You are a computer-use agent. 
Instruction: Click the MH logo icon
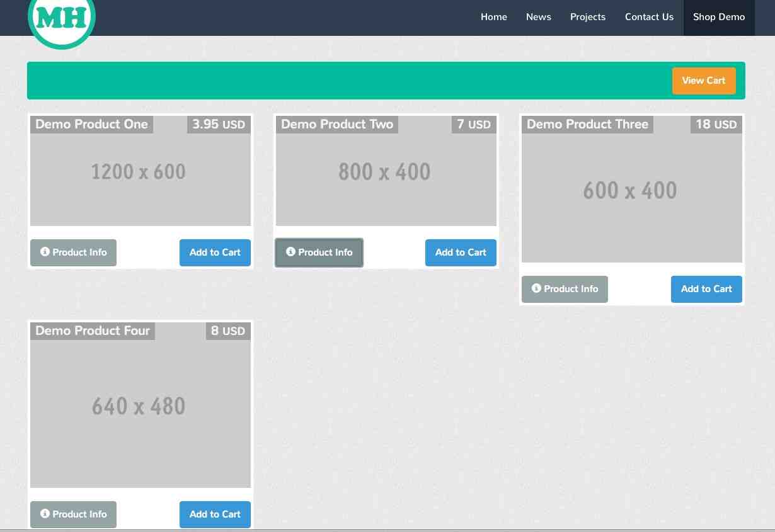[62, 18]
